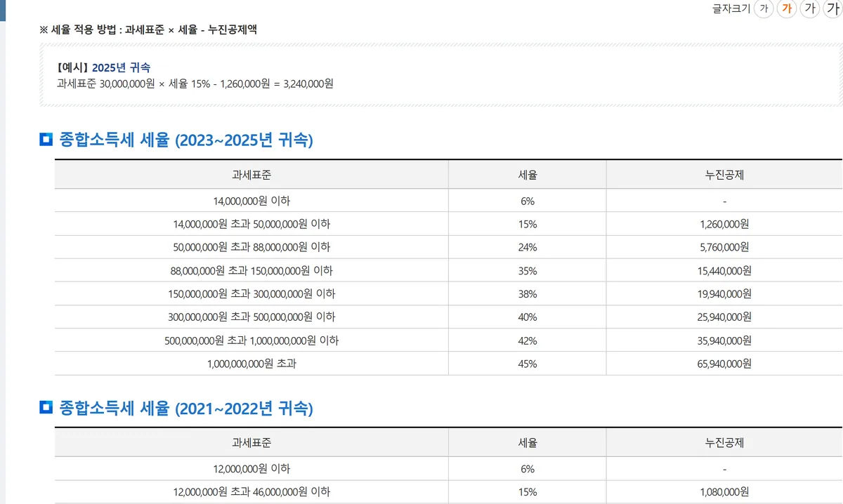Image resolution: width=843 pixels, height=504 pixels.
Task: Click '누진공제' header in the 2021~2022 table
Action: point(724,443)
